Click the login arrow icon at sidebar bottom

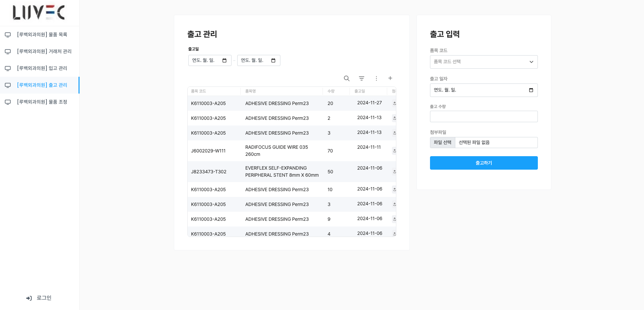tap(29, 298)
